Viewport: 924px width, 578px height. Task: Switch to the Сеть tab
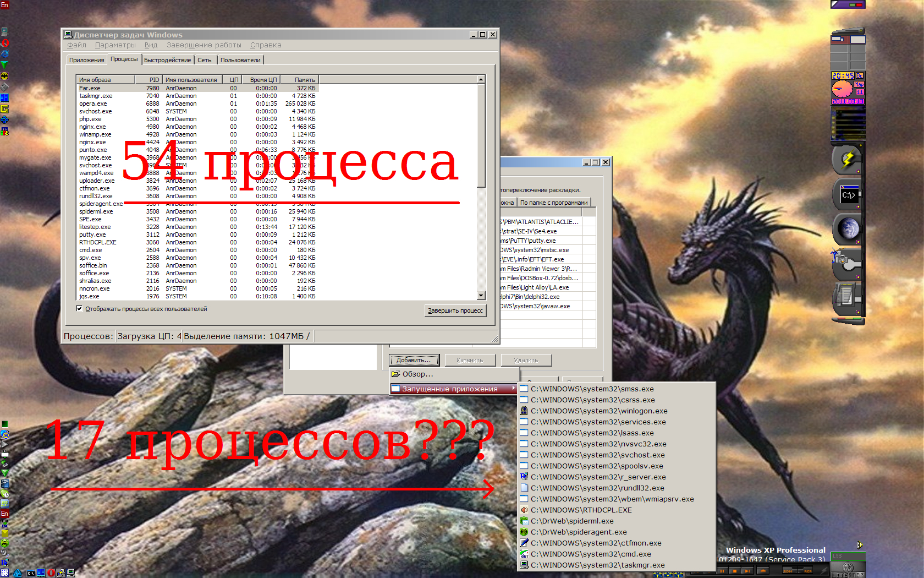pyautogui.click(x=205, y=60)
